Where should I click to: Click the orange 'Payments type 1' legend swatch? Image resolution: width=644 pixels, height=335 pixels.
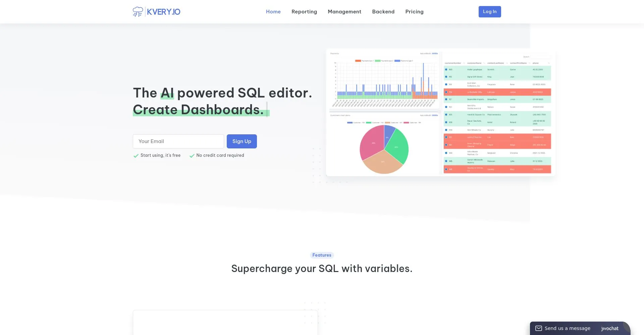[x=358, y=61]
